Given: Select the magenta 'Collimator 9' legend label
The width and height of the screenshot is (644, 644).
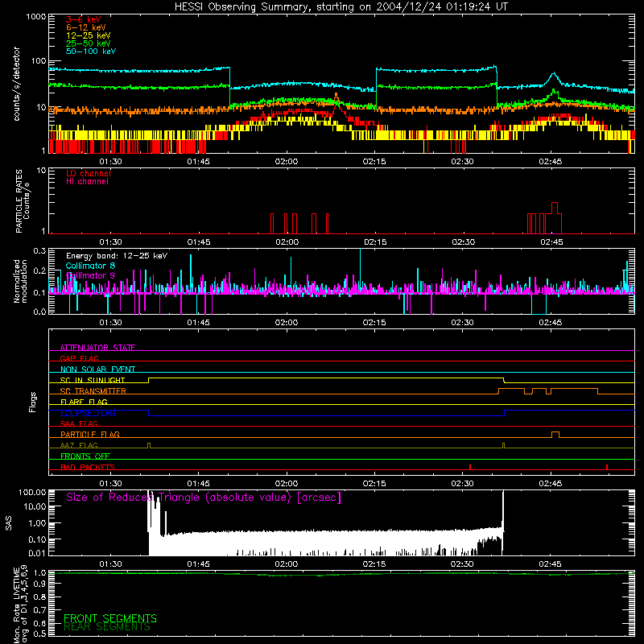Looking at the screenshot, I should coord(90,275).
